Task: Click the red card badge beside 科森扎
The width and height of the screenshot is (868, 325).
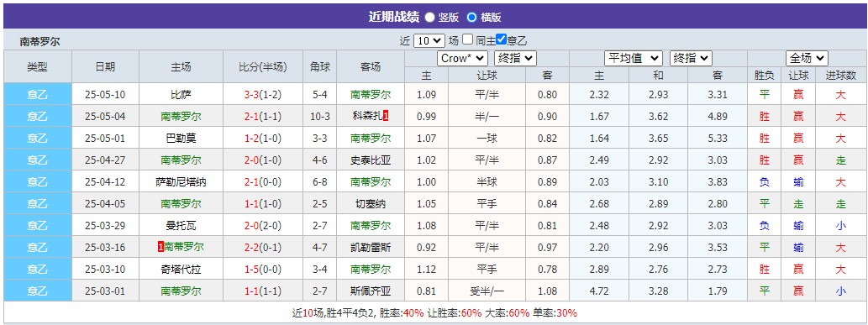Action: point(386,116)
